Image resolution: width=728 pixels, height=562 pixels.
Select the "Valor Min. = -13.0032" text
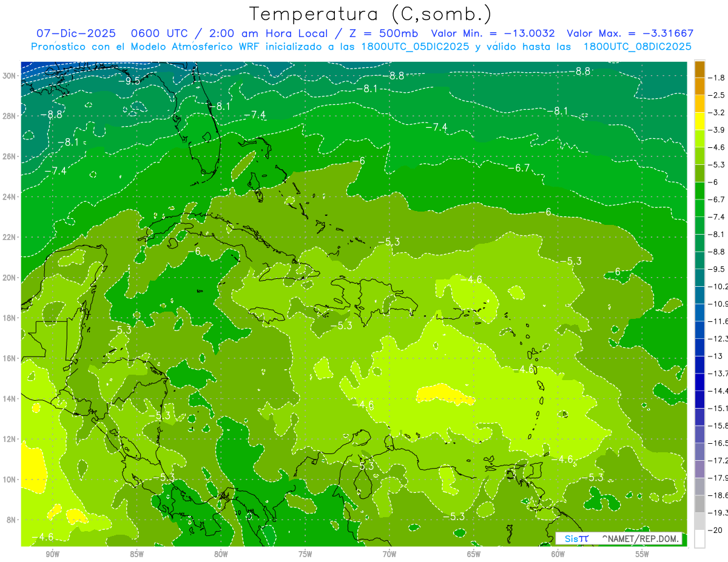(494, 33)
